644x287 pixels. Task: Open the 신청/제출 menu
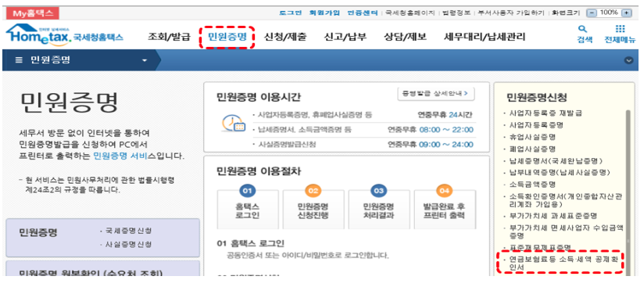[x=285, y=37]
